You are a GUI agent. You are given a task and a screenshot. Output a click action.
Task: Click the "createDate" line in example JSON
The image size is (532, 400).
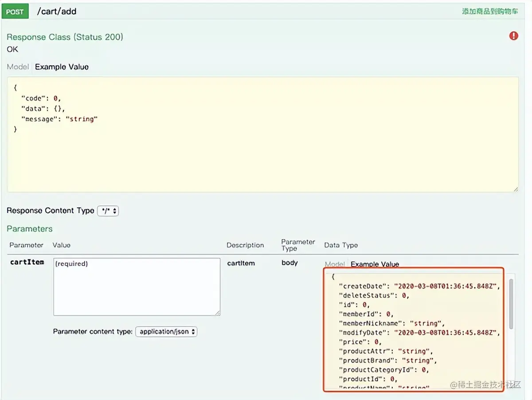coord(419,286)
